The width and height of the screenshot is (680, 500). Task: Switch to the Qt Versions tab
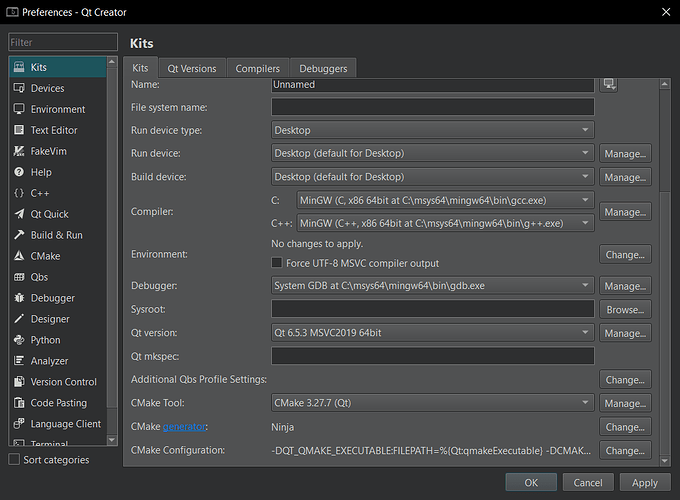point(191,68)
